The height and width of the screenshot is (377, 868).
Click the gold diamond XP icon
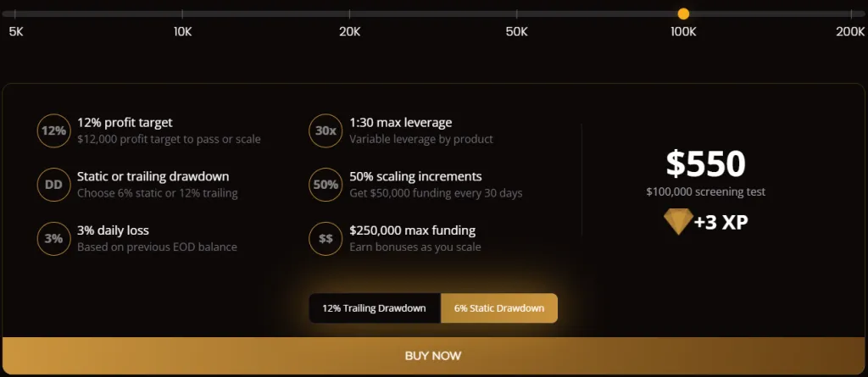(x=676, y=222)
